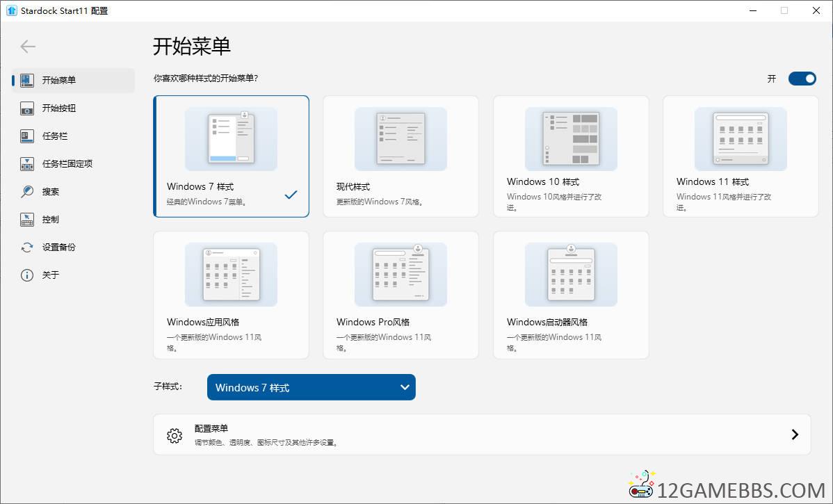Click the settings backup (设置备份) icon
The width and height of the screenshot is (833, 504).
coord(27,247)
